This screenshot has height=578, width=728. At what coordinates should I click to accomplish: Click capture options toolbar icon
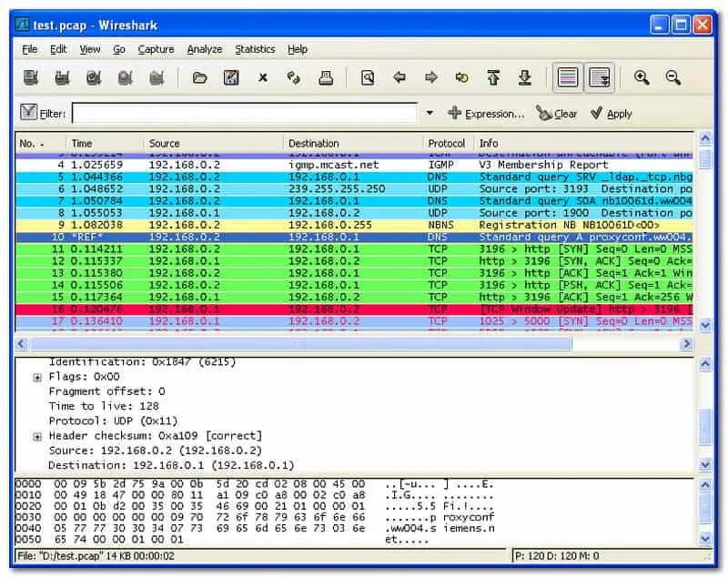pyautogui.click(x=62, y=77)
